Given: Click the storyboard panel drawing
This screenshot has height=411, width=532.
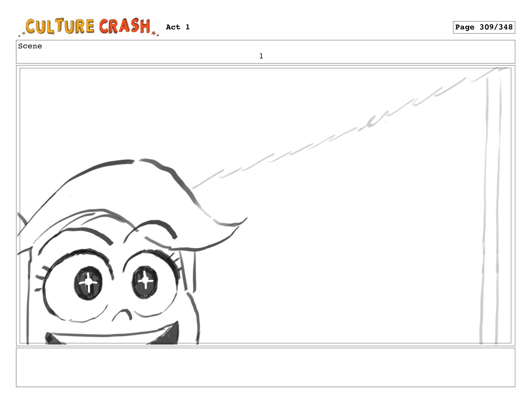Looking at the screenshot, I should (x=265, y=206).
